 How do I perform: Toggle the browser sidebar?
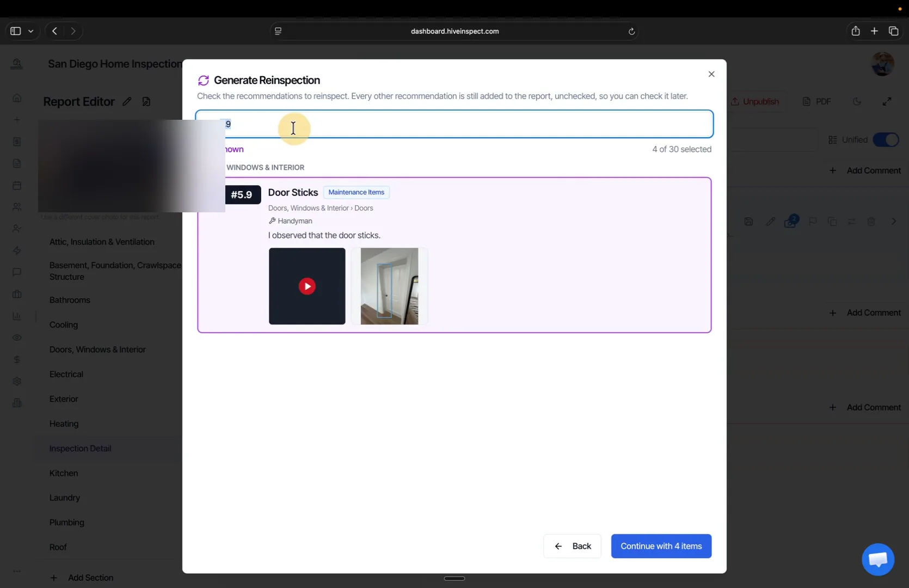15,31
